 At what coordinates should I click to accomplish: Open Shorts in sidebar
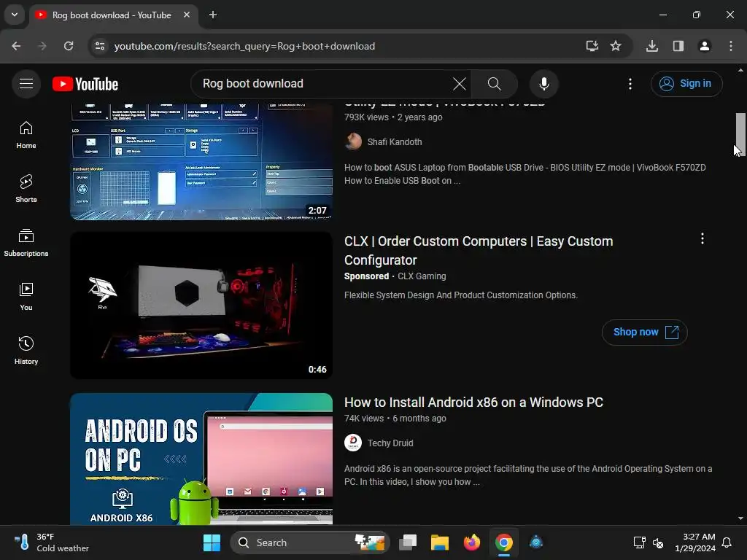click(x=26, y=189)
